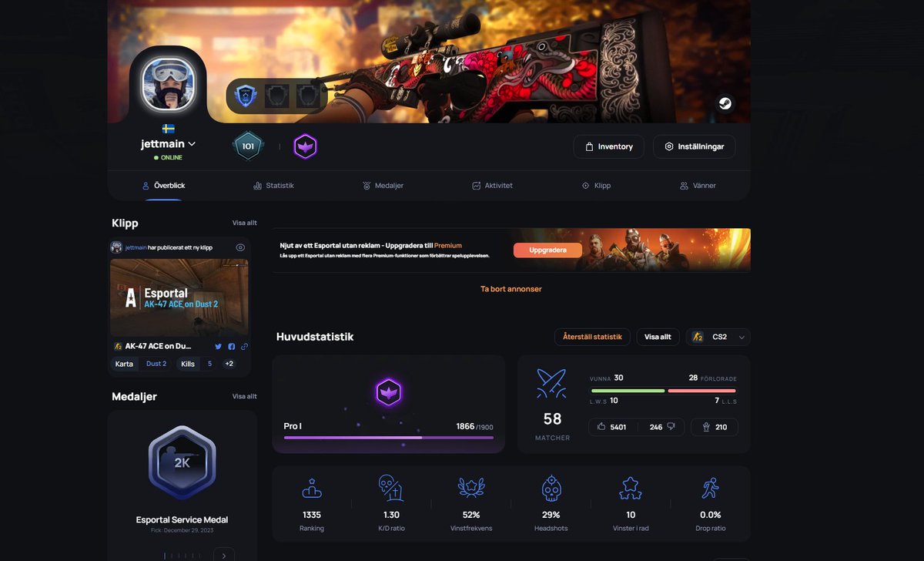Click the Esportal Service Medal title
Image resolution: width=924 pixels, height=561 pixels.
coord(182,519)
